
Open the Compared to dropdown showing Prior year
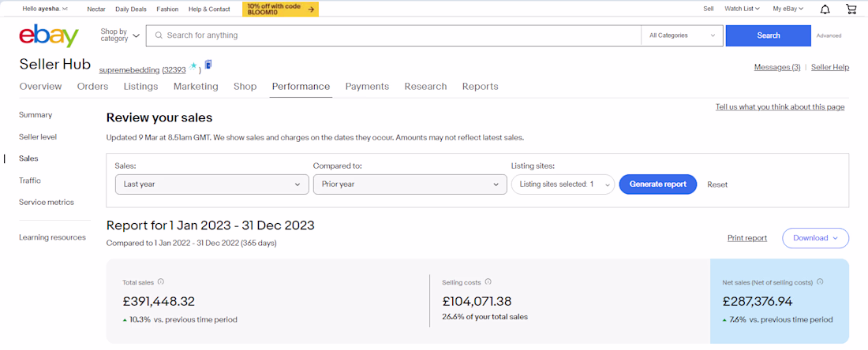click(x=410, y=184)
